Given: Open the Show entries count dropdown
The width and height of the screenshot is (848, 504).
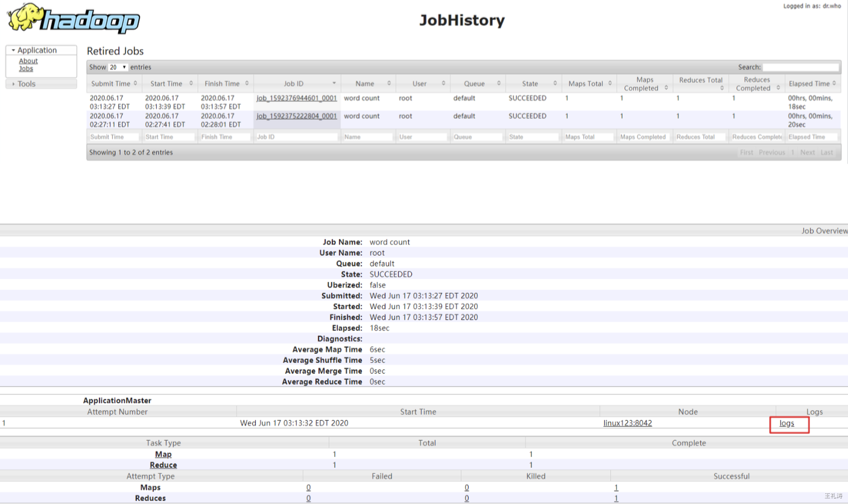Looking at the screenshot, I should coord(118,68).
